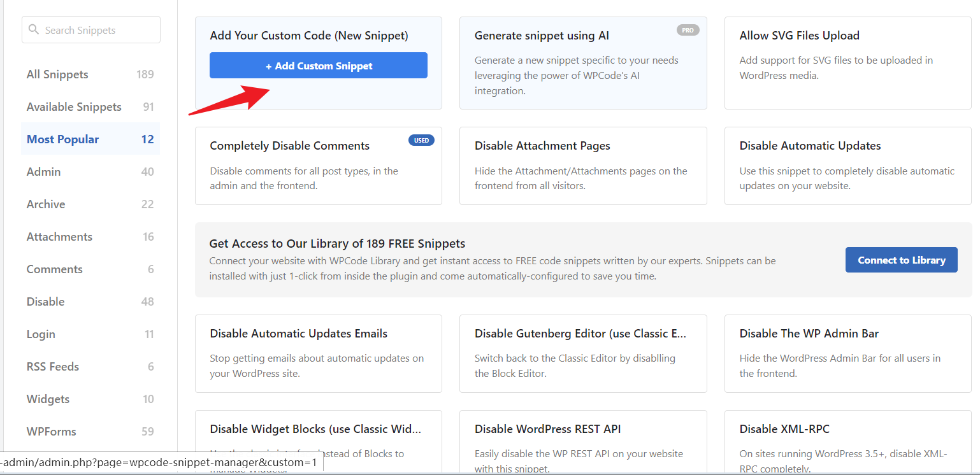Focus the Search Snippets input field
This screenshot has width=980, height=475.
point(91,30)
